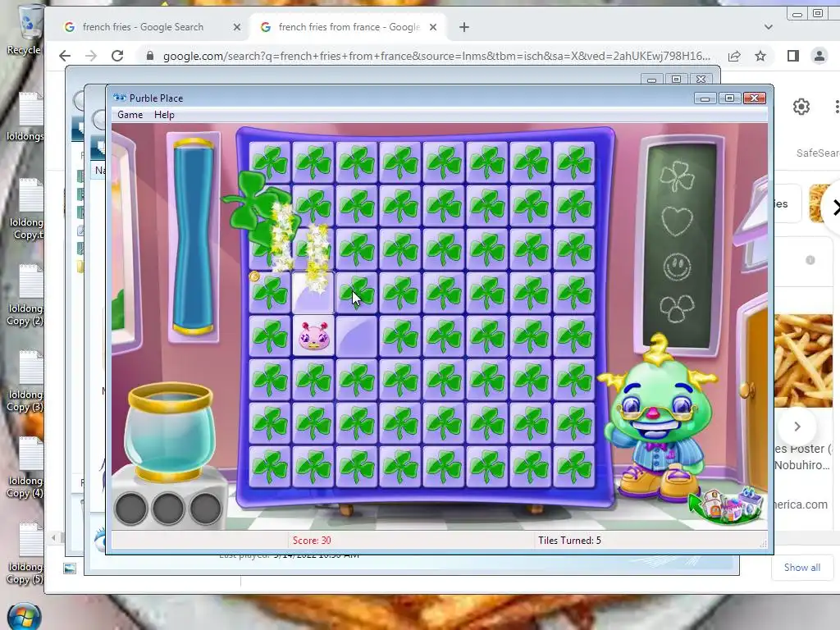Viewport: 840px width, 630px height.
Task: Flip the clover tile left of the Purble face
Action: tap(270, 336)
